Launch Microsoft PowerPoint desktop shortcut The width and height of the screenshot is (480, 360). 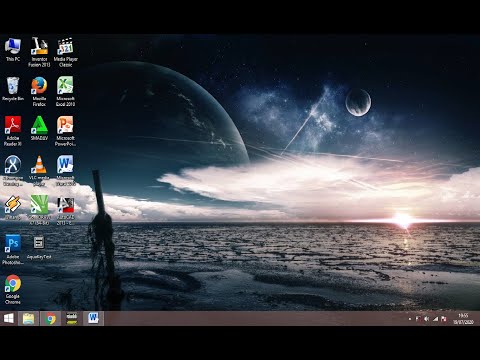[x=65, y=131]
